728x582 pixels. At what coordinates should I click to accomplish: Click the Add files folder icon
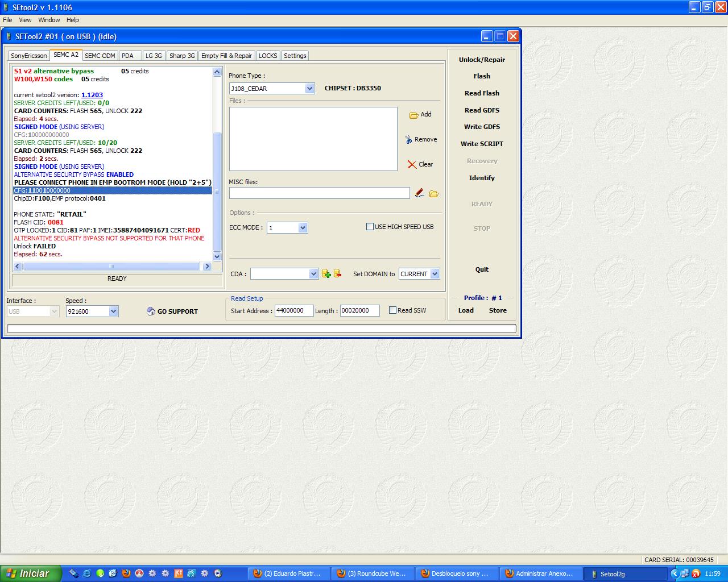(x=414, y=115)
